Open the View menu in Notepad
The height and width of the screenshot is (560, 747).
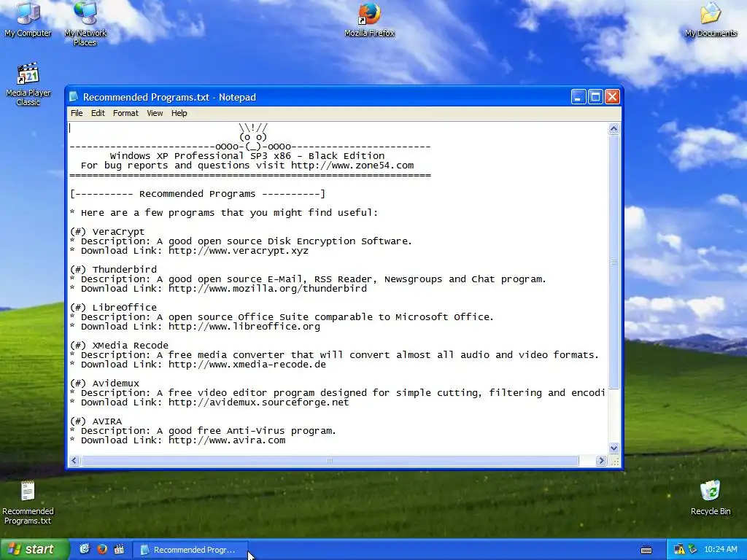[x=155, y=113]
